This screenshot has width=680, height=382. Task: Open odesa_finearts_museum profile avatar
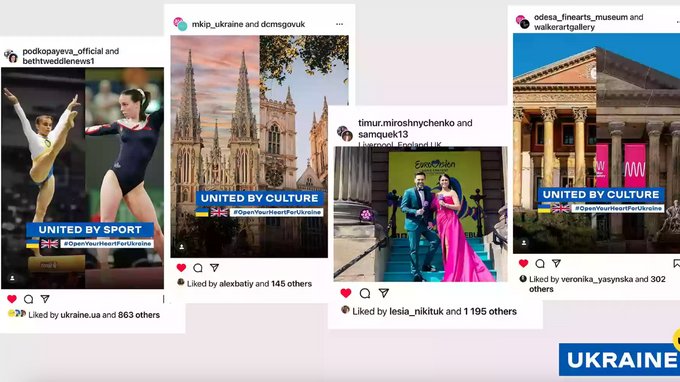(522, 22)
